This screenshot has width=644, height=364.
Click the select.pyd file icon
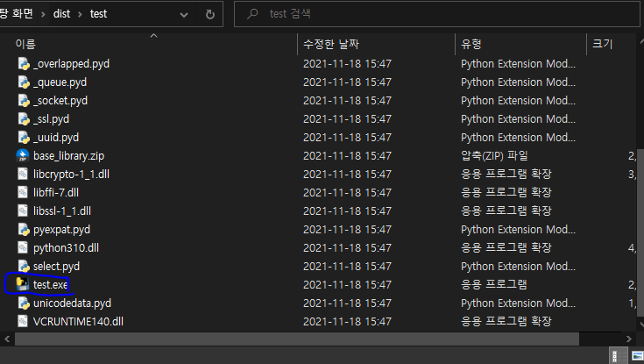[24, 267]
